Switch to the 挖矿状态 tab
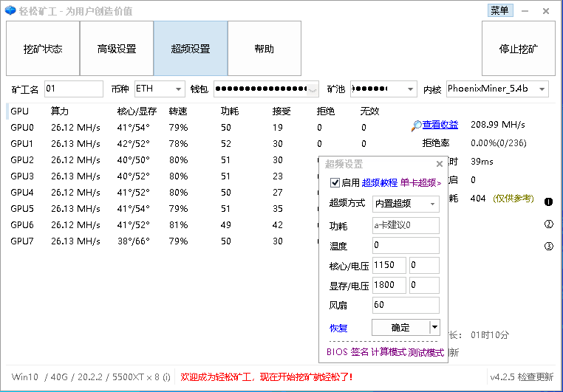563x392 pixels. [43, 49]
